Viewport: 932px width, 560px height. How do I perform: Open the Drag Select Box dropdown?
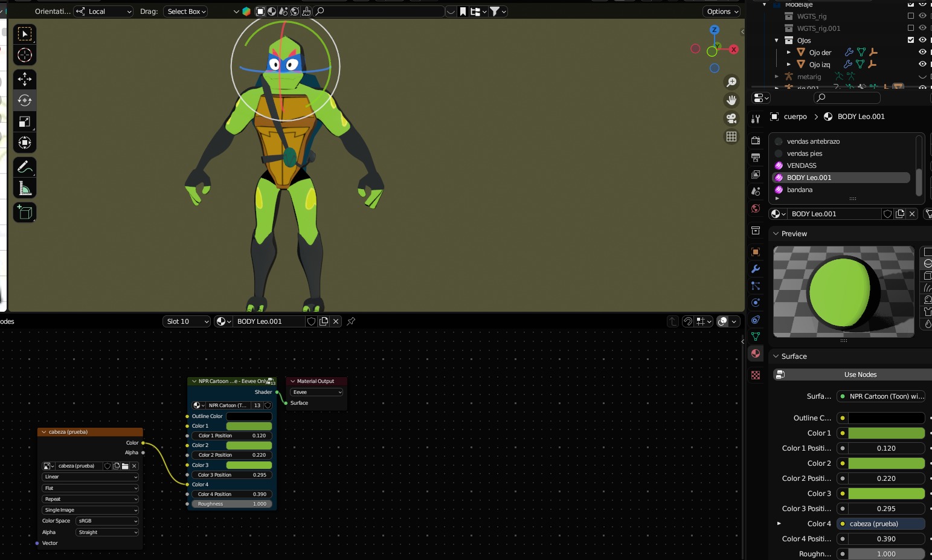coord(185,11)
